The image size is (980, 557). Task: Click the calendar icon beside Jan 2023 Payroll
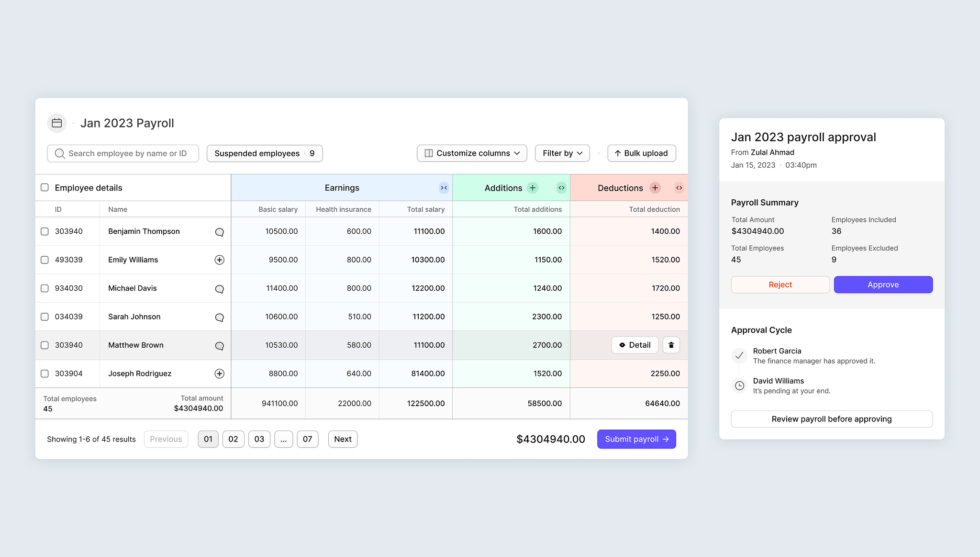(56, 123)
